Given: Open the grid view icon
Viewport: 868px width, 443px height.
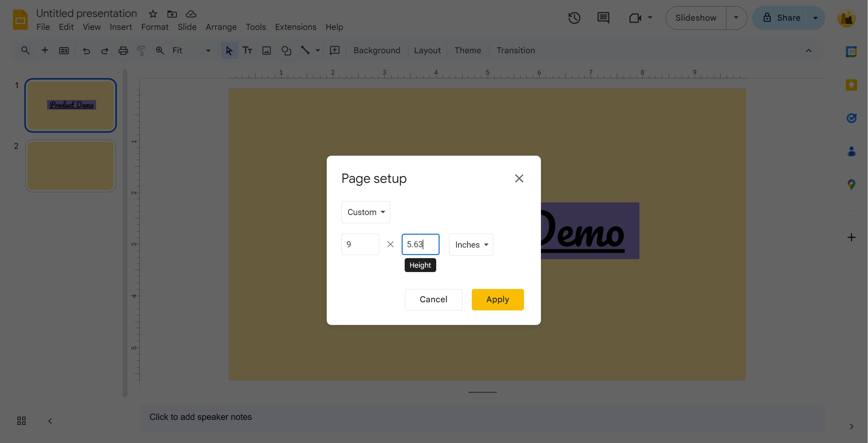Looking at the screenshot, I should [x=21, y=421].
